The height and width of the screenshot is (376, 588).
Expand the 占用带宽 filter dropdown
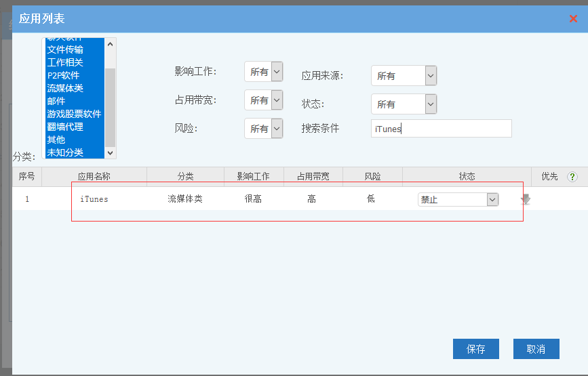point(263,100)
